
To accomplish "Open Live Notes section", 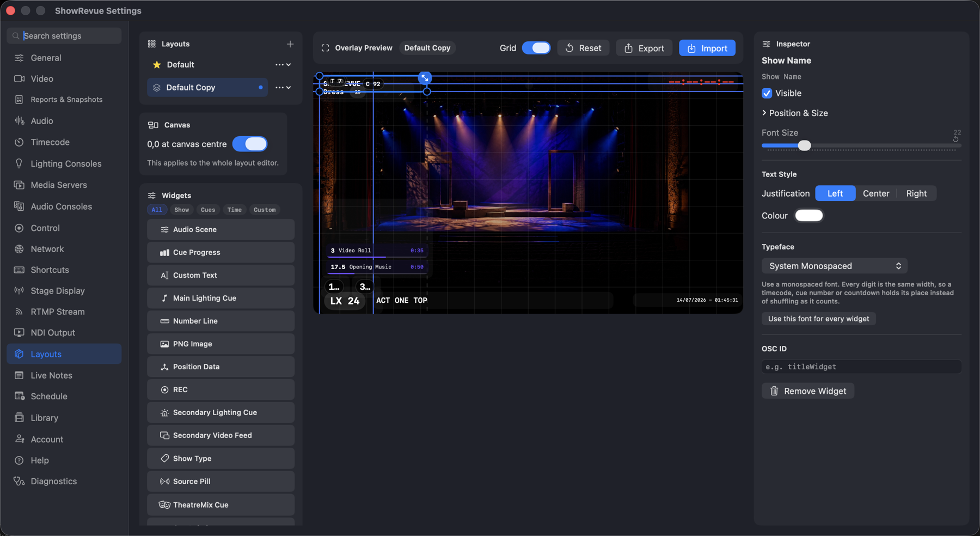I will click(x=64, y=375).
